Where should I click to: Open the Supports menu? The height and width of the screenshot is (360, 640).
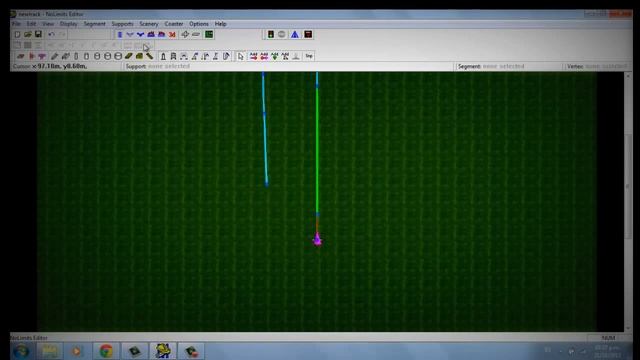tap(122, 24)
